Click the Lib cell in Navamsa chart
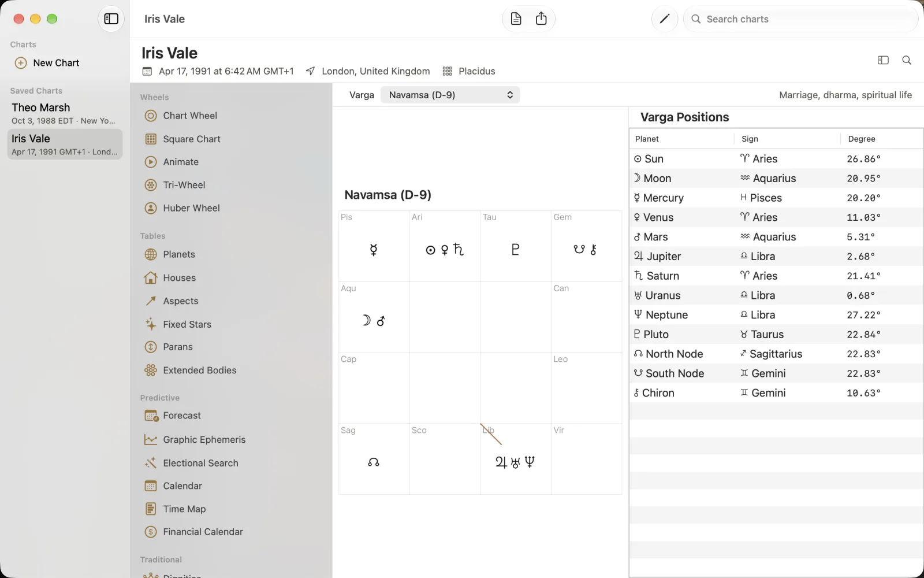Screen dimensions: 924x578 point(515,459)
